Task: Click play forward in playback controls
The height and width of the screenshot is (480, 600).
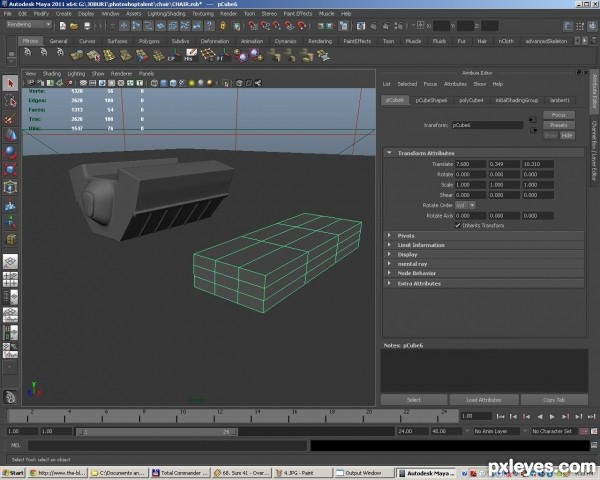Action: [x=552, y=416]
